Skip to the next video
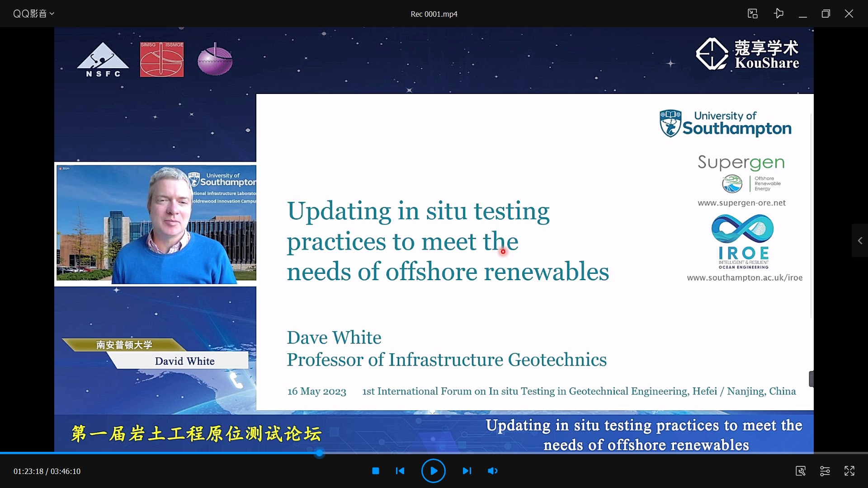Screen dimensions: 868x488 coord(467,471)
